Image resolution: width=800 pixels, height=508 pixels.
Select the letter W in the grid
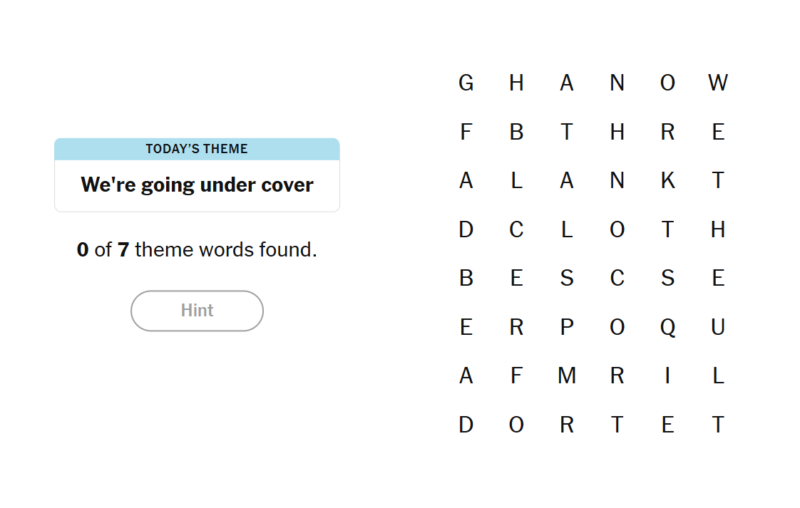coord(718,83)
